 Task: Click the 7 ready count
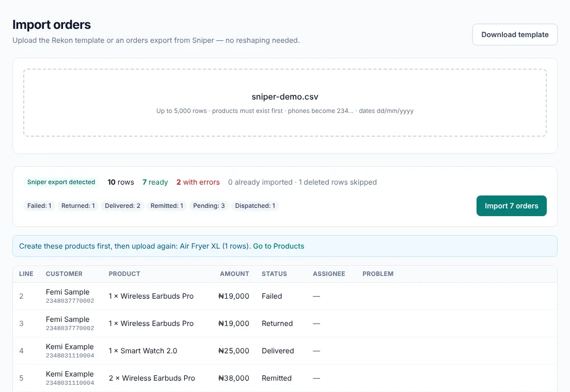coord(155,182)
